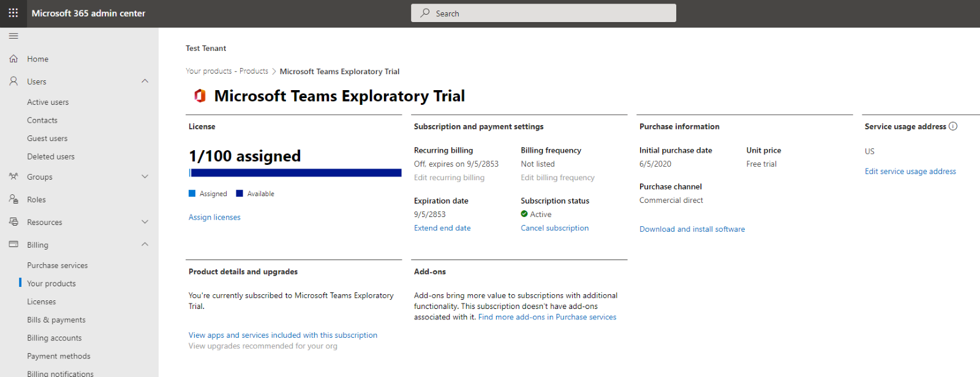Open Billing notifications page
980x377 pixels.
60,373
